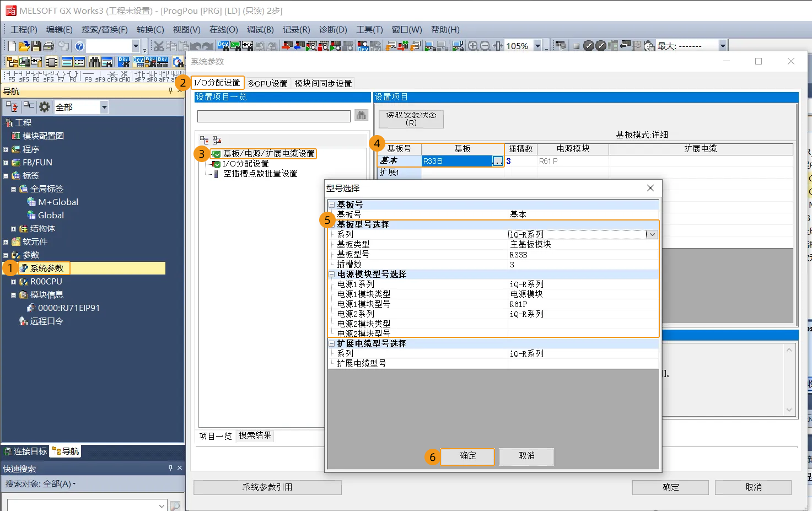Collapse the 模块信息 tree node
812x511 pixels.
pyautogui.click(x=13, y=295)
